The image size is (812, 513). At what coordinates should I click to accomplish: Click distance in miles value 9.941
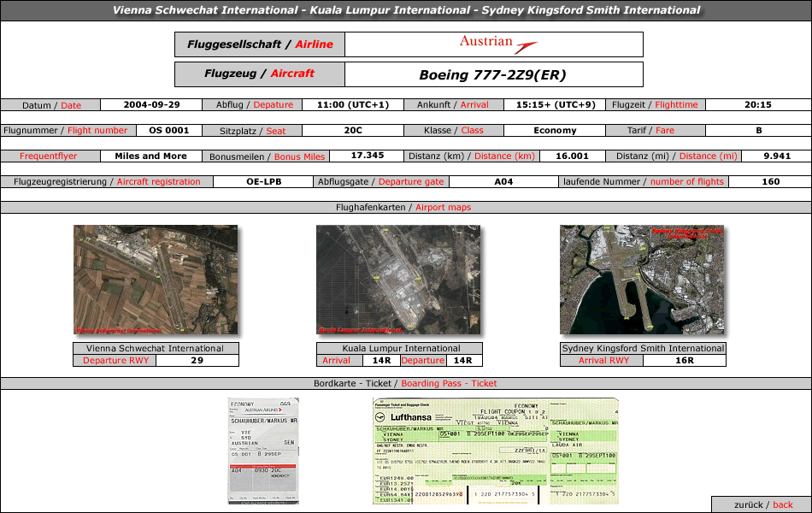click(x=777, y=156)
